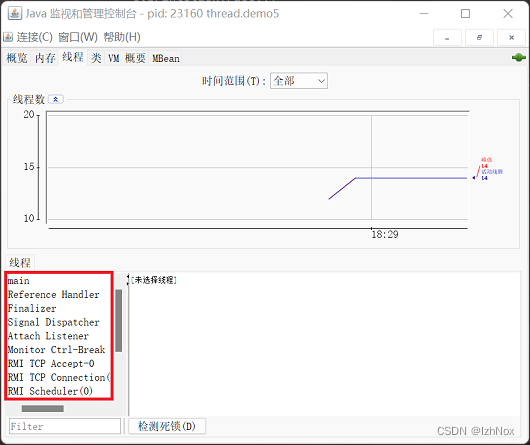Click the blue 活动线程 legend label

click(492, 172)
